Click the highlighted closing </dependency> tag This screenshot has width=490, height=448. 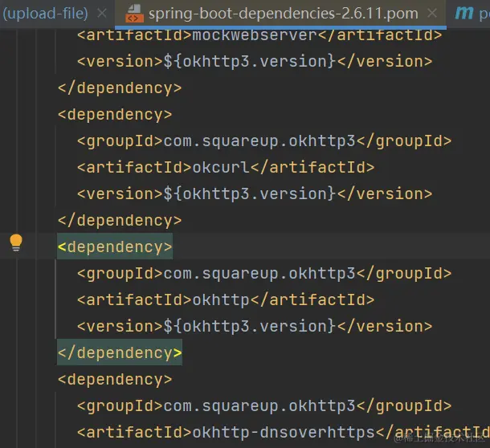point(120,353)
